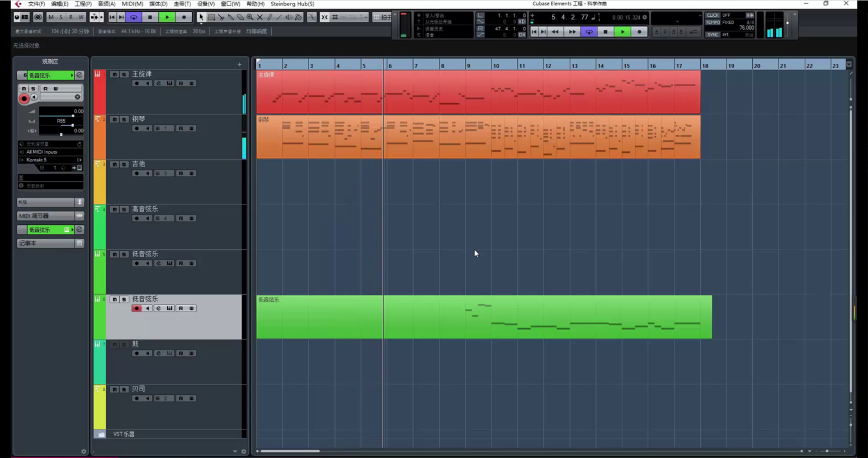868x458 pixels.
Task: Open the edit channel settings icon in Inspector
Action: click(79, 75)
